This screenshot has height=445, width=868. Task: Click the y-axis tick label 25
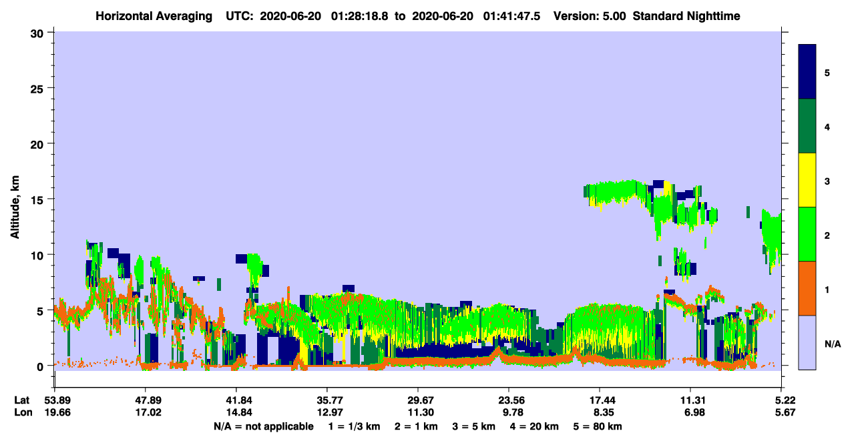[x=38, y=88]
